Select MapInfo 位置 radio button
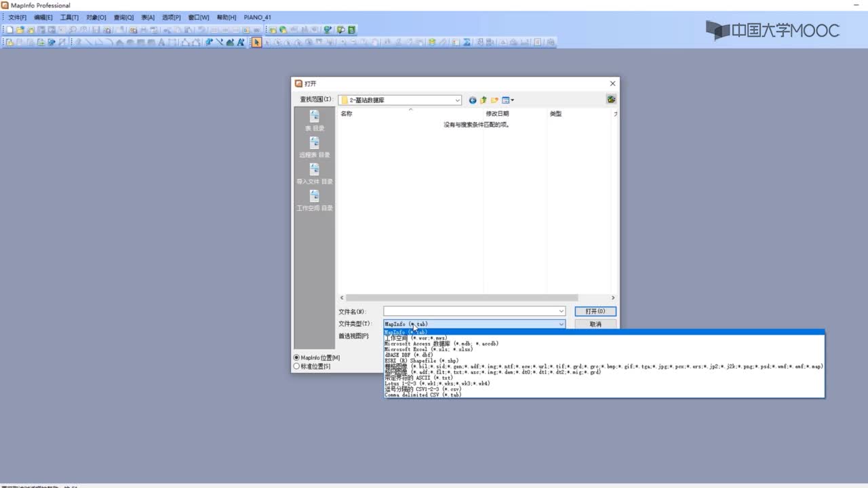868x488 pixels. pos(296,357)
